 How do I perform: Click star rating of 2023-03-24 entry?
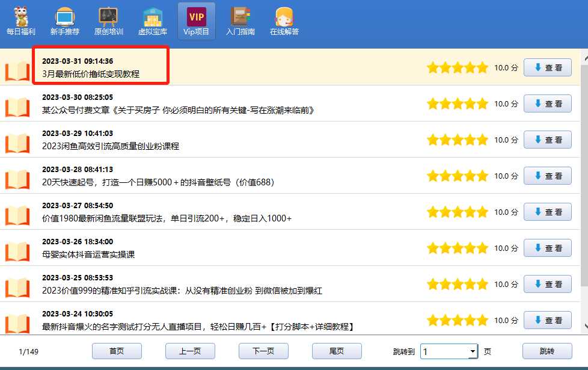(458, 320)
